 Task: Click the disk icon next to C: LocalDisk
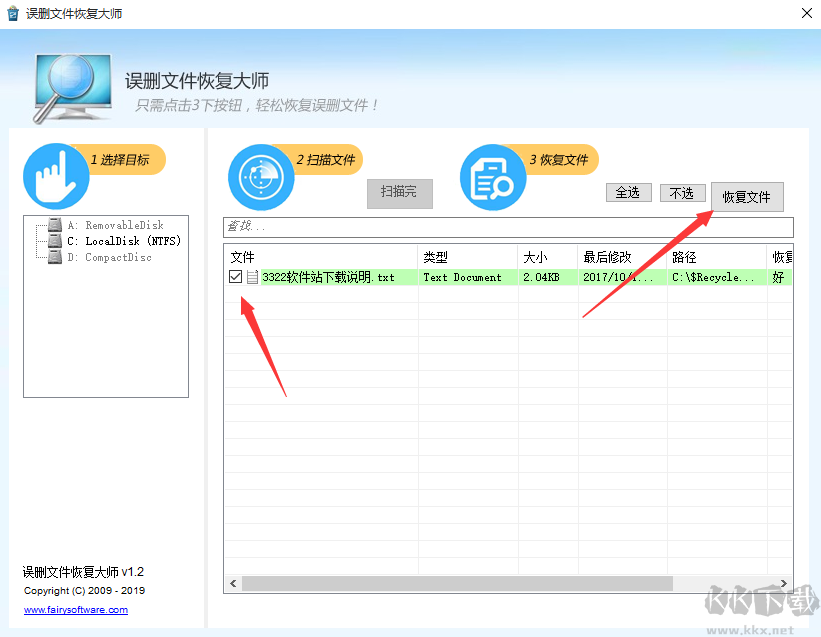[x=53, y=241]
